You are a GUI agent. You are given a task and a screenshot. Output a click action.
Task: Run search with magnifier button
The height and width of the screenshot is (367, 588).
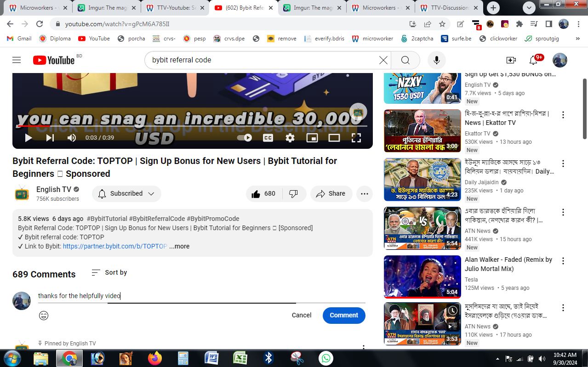point(405,60)
